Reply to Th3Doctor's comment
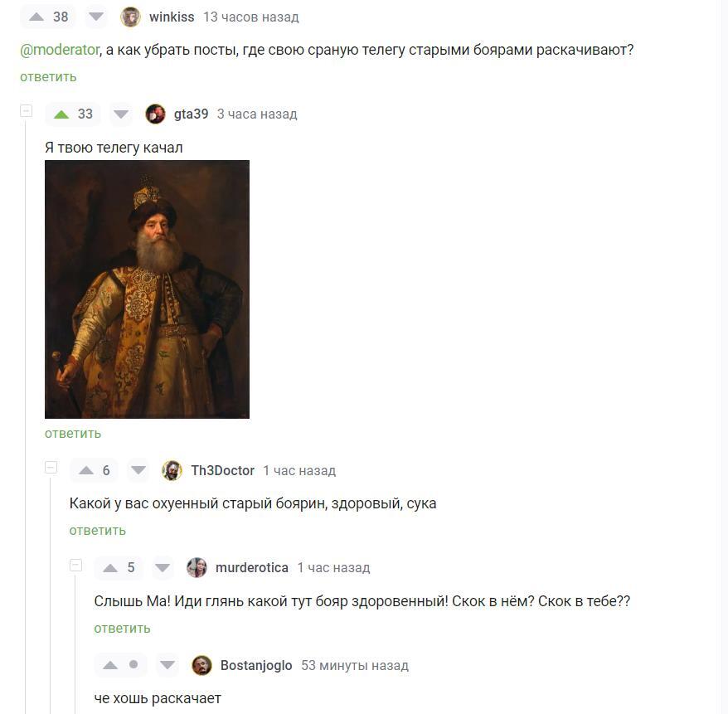Image resolution: width=728 pixels, height=714 pixels. (98, 531)
